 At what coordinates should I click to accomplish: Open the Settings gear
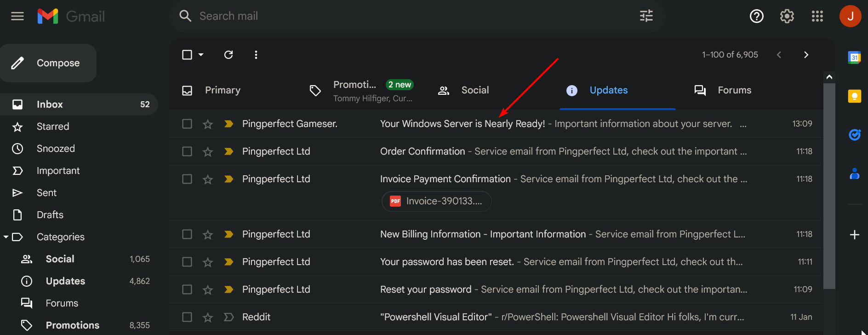[x=787, y=17]
